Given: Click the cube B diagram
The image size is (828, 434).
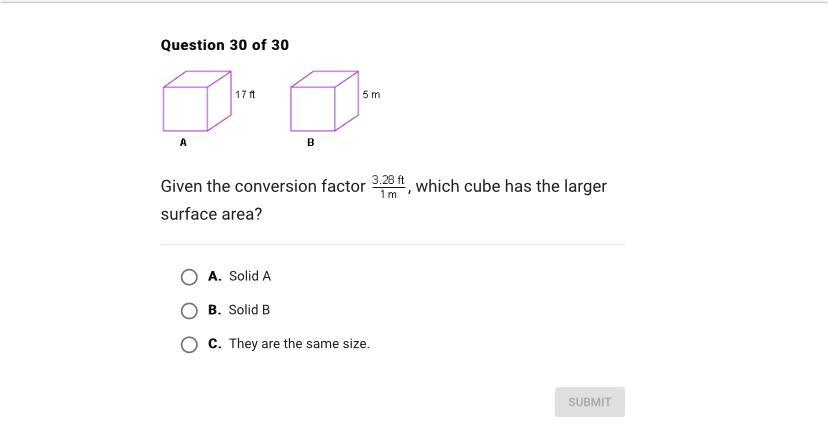Looking at the screenshot, I should [x=324, y=101].
